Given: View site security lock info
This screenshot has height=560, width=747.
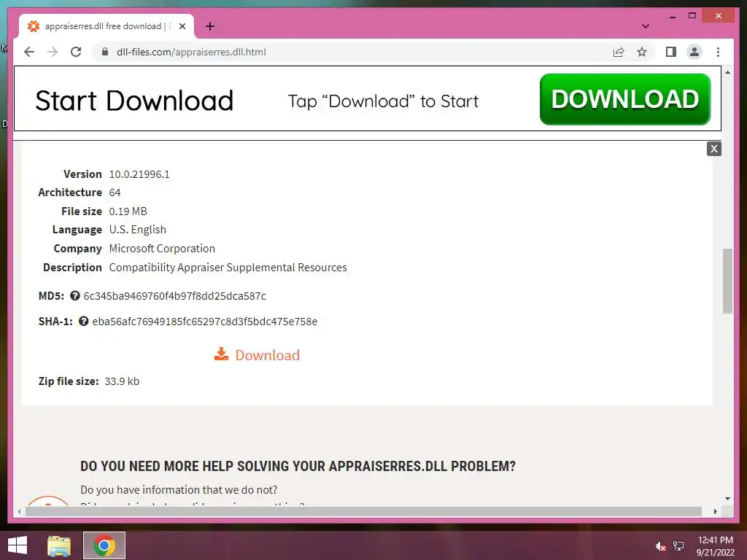Looking at the screenshot, I should (x=105, y=52).
